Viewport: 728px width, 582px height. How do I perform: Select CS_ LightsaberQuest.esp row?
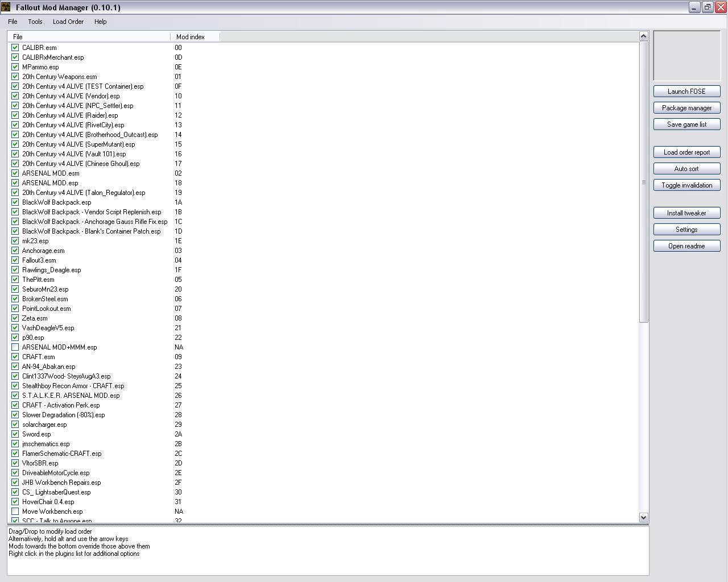(x=56, y=492)
